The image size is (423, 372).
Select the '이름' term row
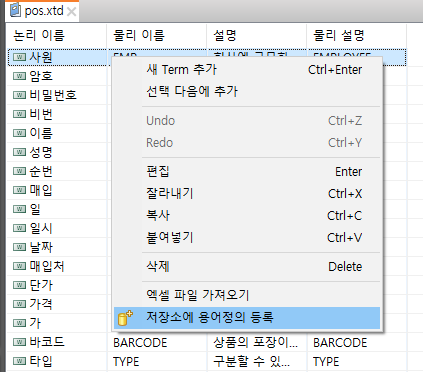41,133
